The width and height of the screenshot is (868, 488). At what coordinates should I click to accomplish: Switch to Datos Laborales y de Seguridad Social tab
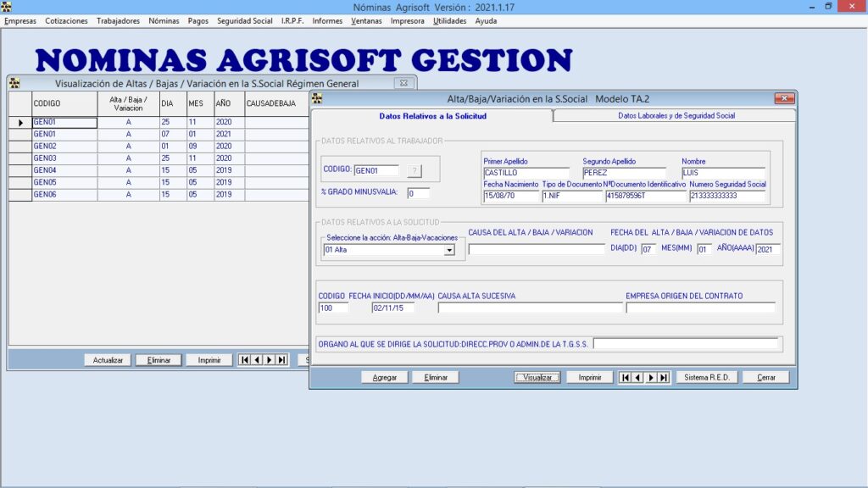pyautogui.click(x=676, y=115)
